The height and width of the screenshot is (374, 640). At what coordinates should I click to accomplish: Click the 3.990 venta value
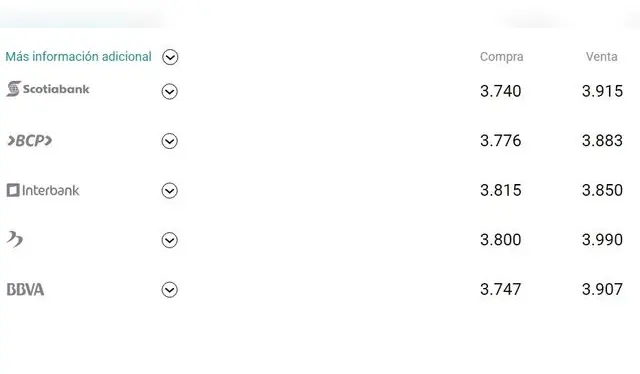click(602, 240)
